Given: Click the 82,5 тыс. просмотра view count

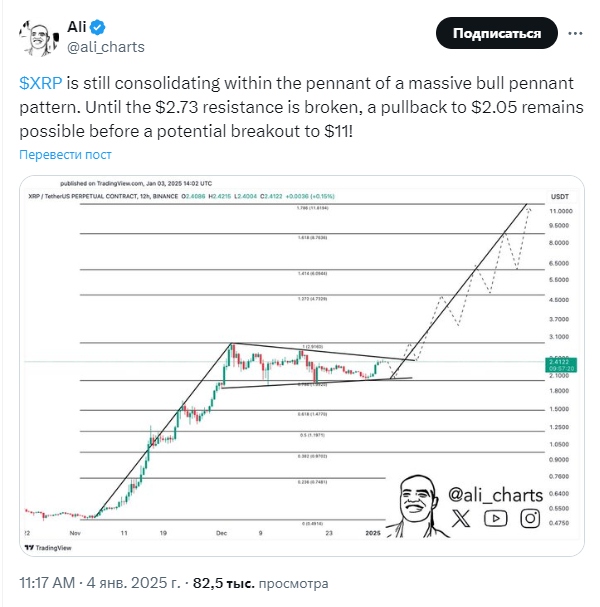Looking at the screenshot, I should (261, 583).
